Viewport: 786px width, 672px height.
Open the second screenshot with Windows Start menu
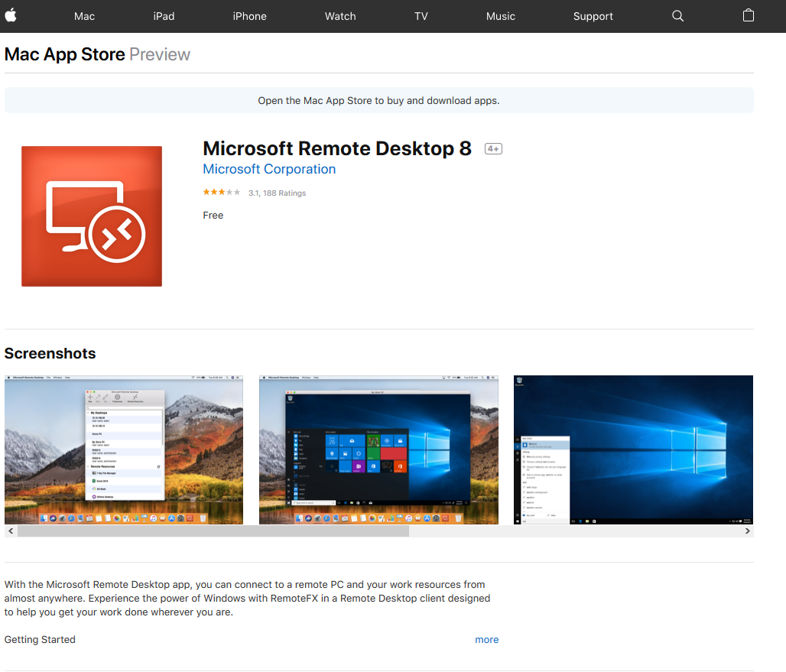[x=378, y=450]
